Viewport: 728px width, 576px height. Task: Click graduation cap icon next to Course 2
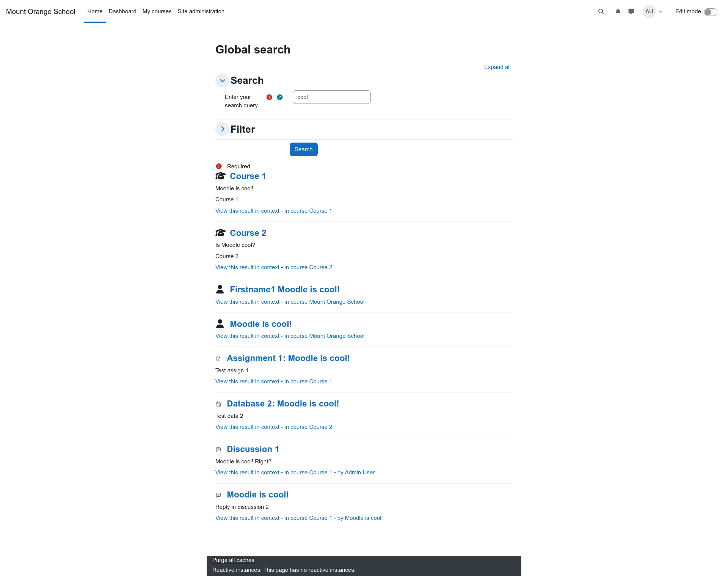220,233
